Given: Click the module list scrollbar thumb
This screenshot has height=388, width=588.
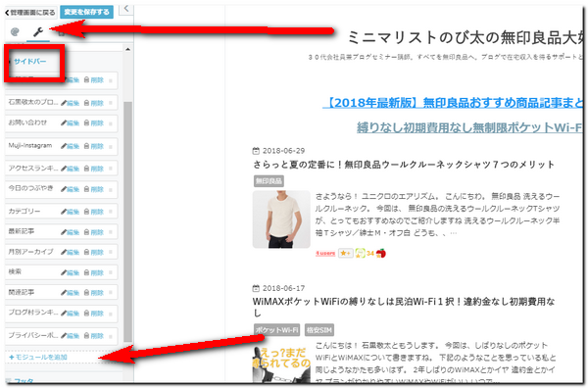Looking at the screenshot, I should point(127,221).
